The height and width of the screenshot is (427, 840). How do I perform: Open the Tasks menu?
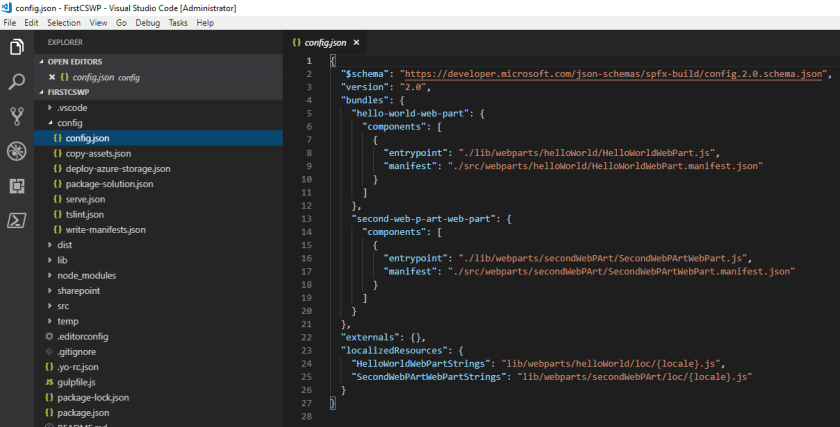[178, 22]
